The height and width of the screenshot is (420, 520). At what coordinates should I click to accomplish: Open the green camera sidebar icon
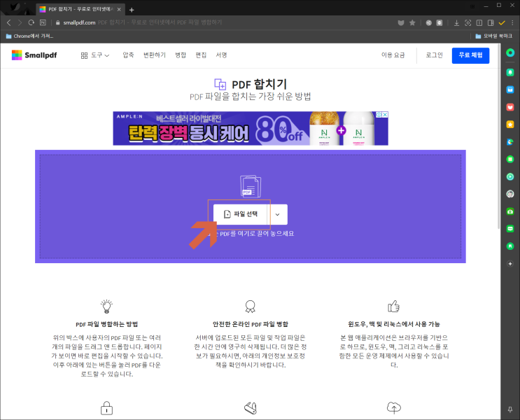click(510, 211)
